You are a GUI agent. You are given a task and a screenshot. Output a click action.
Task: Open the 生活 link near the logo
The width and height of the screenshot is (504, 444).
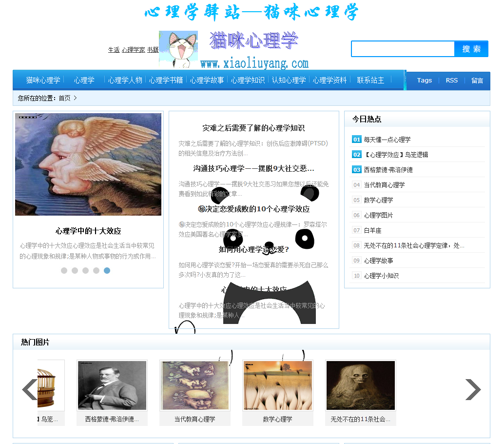(114, 50)
